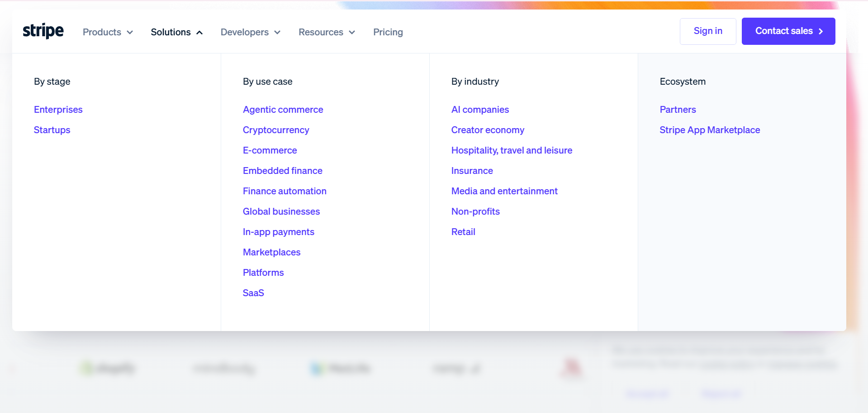Collapse the Solutions menu

pyautogui.click(x=176, y=32)
